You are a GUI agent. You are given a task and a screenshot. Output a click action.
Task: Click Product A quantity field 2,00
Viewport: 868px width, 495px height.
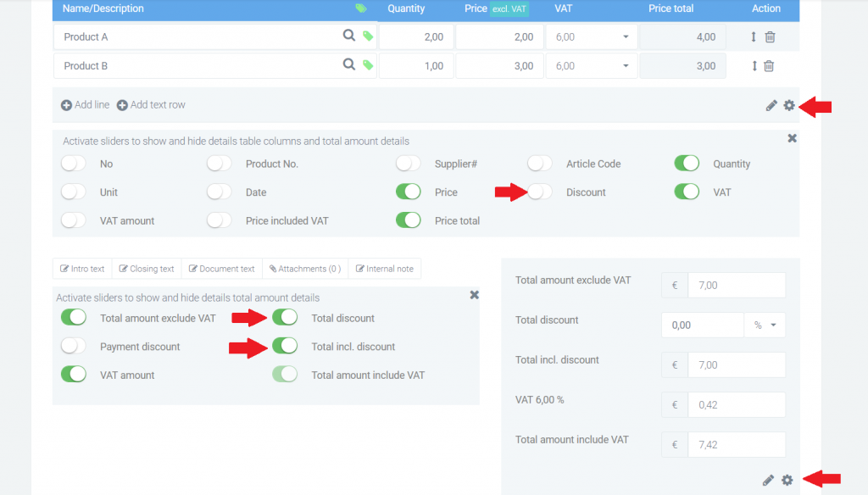[x=416, y=37]
